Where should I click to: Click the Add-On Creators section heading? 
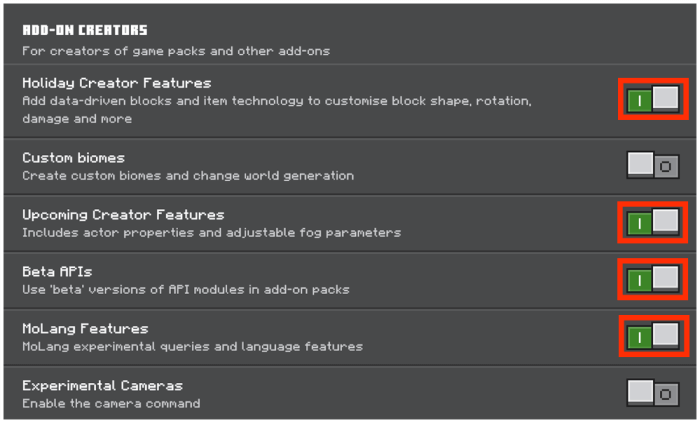[85, 30]
